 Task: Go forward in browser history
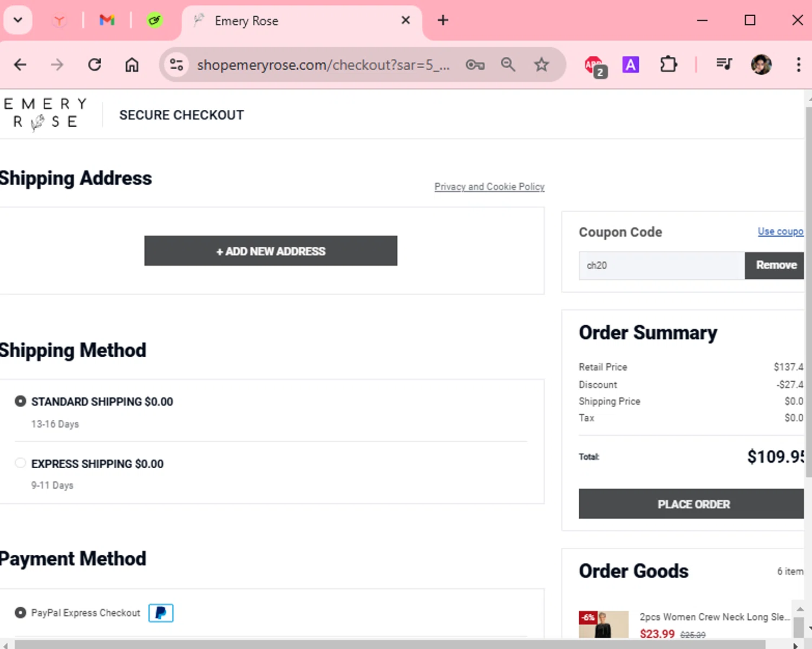point(57,65)
